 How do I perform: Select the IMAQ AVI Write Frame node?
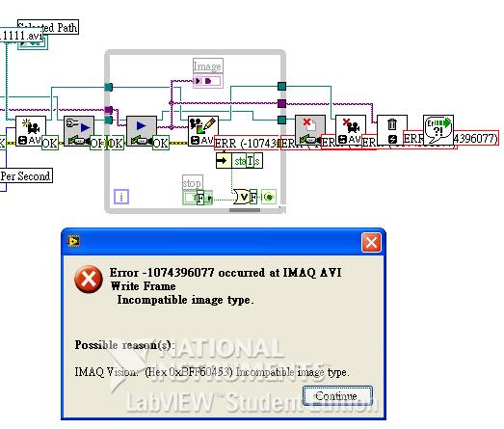click(203, 131)
